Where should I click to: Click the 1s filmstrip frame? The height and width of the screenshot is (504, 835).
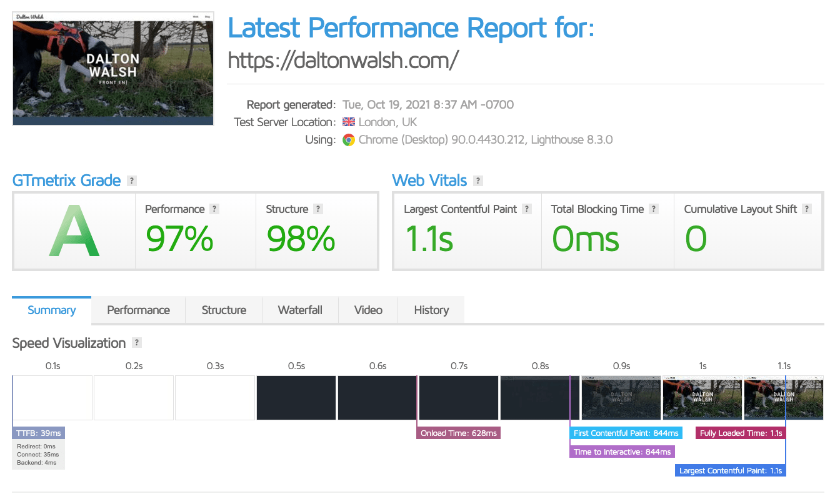(x=702, y=398)
